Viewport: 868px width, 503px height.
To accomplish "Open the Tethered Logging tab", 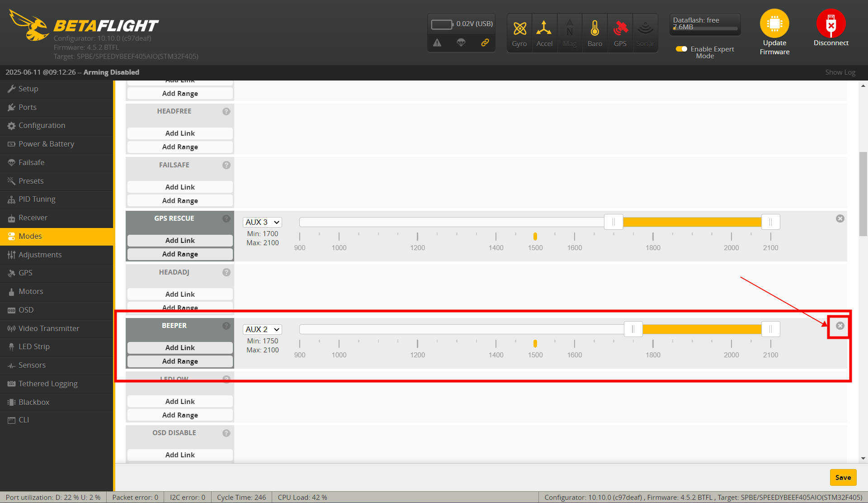I will tap(57, 384).
